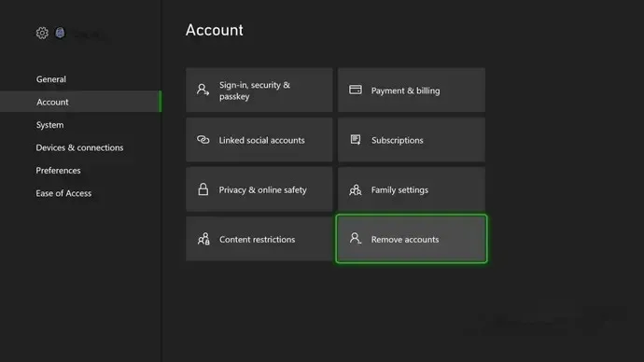The width and height of the screenshot is (644, 362).
Task: Click the Account page heading
Action: (215, 30)
